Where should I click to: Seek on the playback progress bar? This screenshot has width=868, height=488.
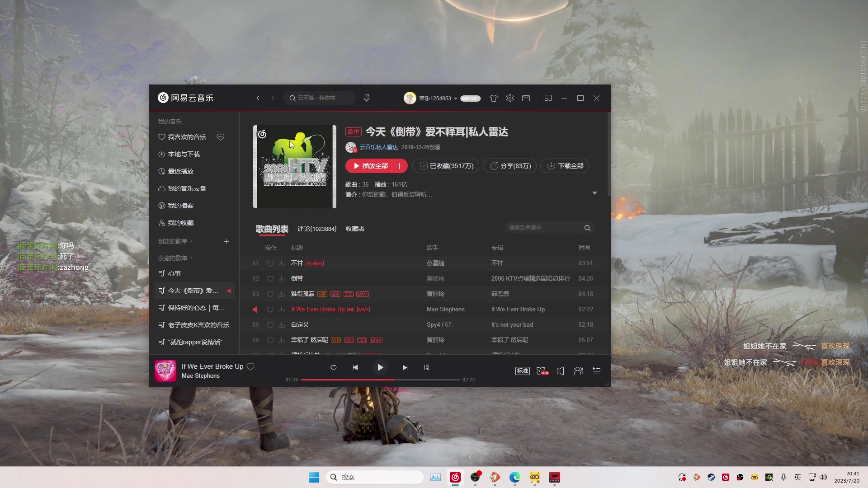(x=380, y=380)
